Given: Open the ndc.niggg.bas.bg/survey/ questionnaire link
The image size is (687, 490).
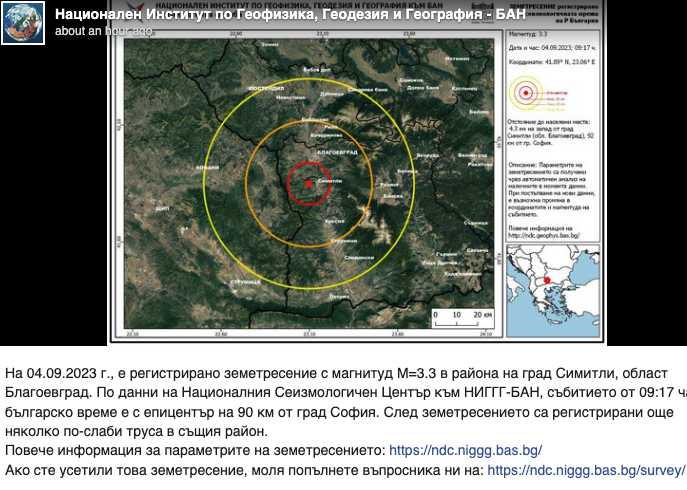Looking at the screenshot, I should click(x=586, y=470).
